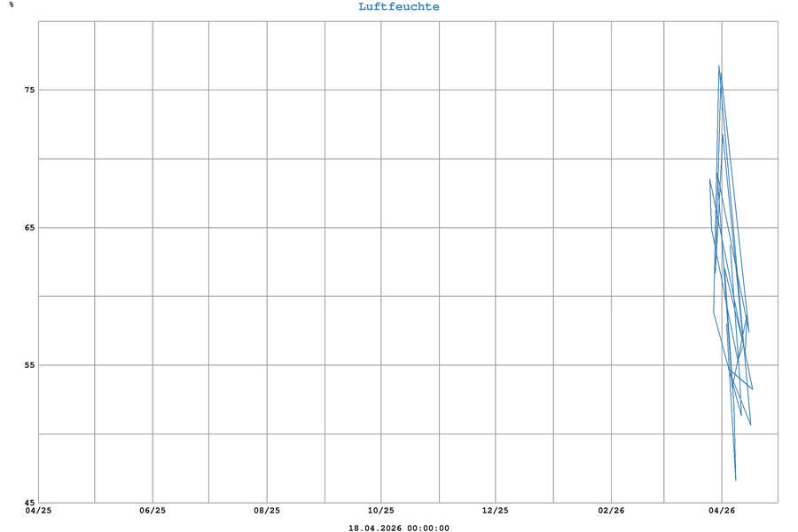Click the 18.04.2026 00:00:00 timestamp

pyautogui.click(x=398, y=528)
